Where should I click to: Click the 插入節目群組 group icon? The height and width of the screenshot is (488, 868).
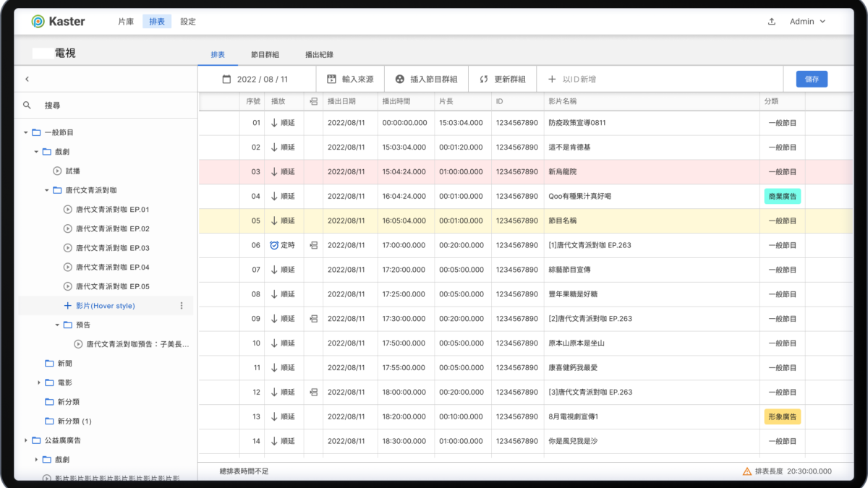click(x=399, y=80)
